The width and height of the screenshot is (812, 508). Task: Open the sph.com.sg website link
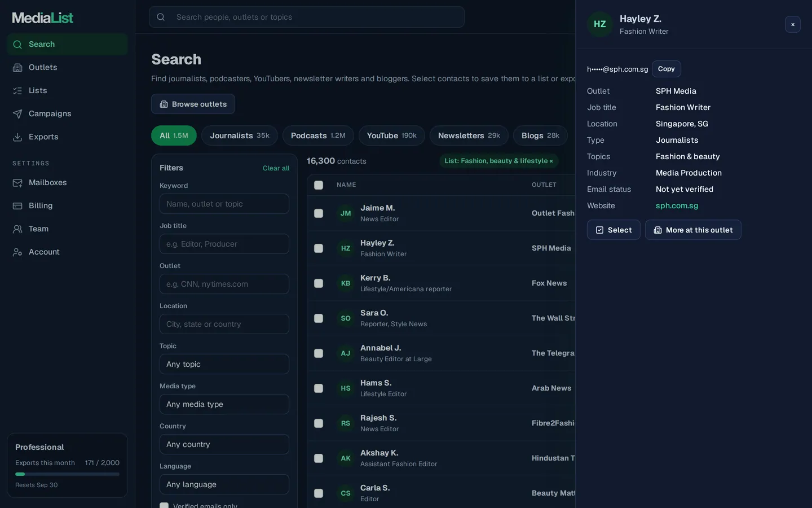677,206
